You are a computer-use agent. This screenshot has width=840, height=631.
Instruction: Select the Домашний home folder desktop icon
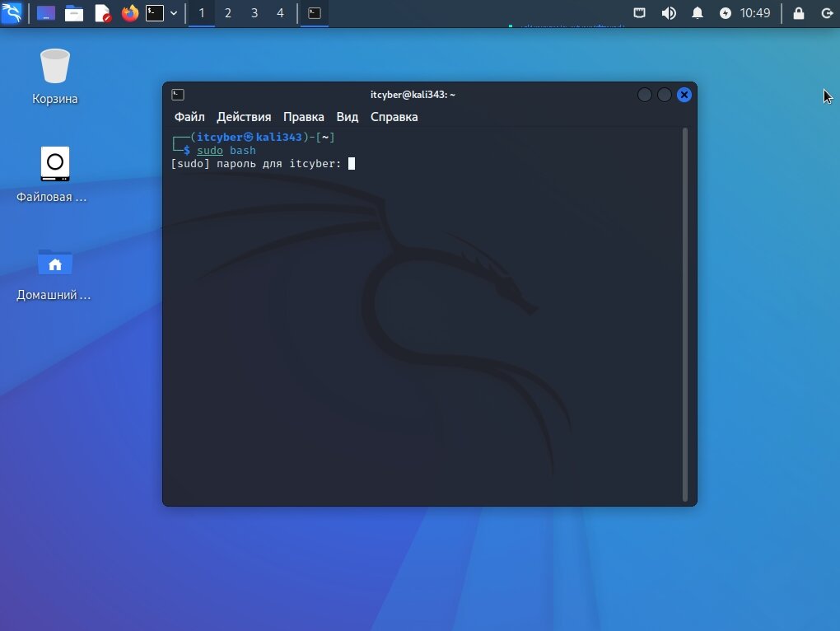[x=54, y=274]
